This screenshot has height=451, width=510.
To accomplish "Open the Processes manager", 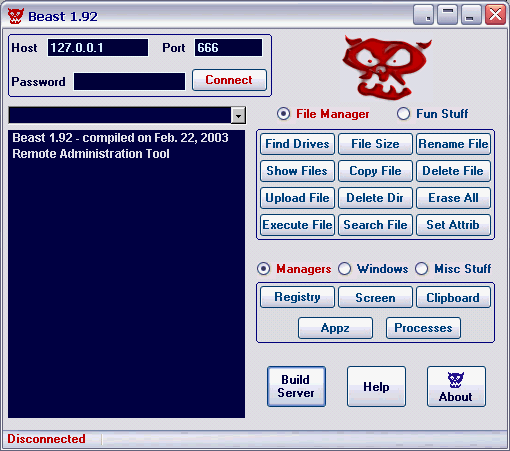I will pos(423,328).
